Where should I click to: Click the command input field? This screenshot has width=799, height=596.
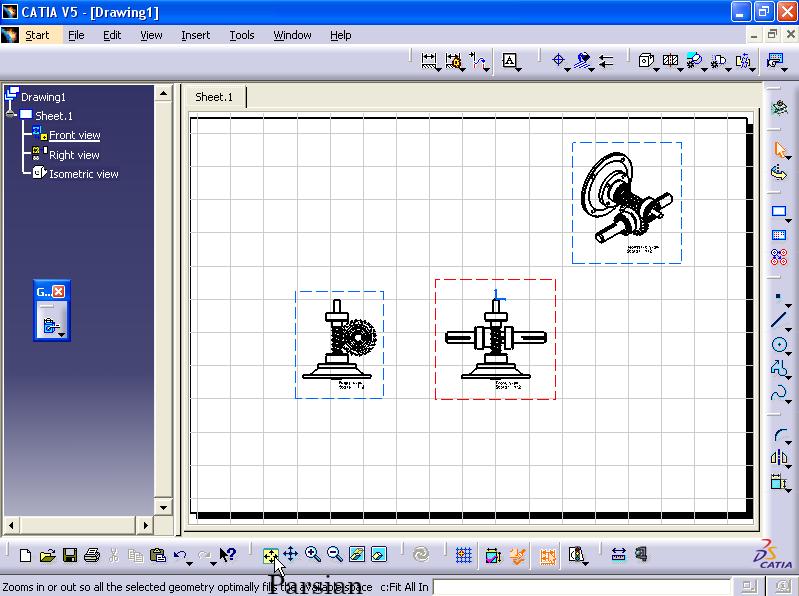coord(581,587)
